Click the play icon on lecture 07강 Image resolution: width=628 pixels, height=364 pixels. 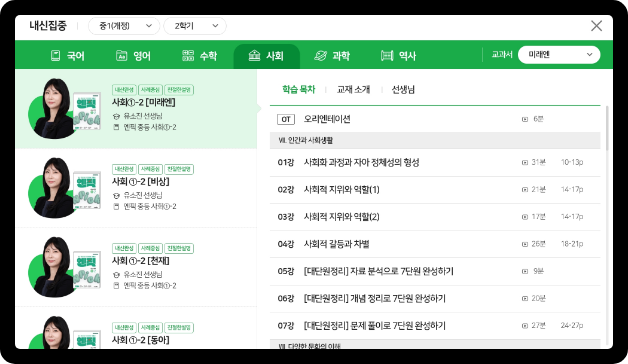coord(525,326)
